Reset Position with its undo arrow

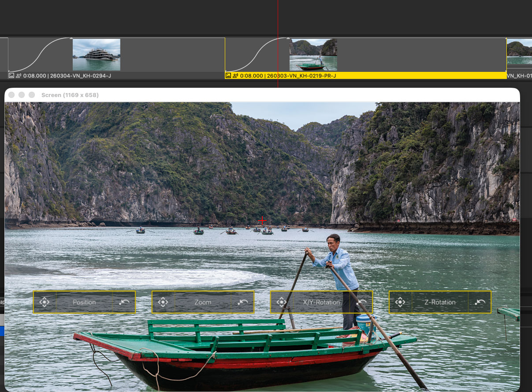click(124, 302)
